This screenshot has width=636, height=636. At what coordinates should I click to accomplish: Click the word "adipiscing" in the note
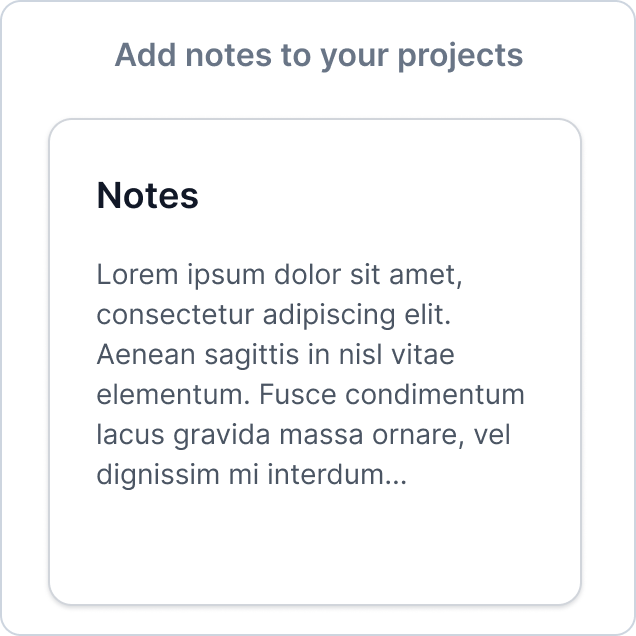(329, 316)
